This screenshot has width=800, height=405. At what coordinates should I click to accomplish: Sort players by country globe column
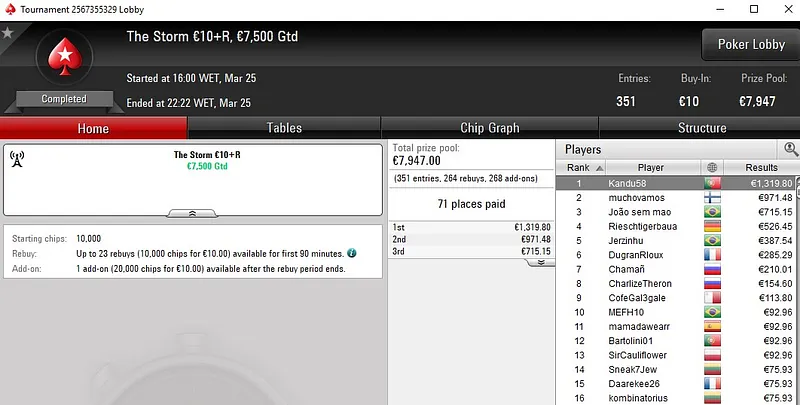click(x=711, y=168)
